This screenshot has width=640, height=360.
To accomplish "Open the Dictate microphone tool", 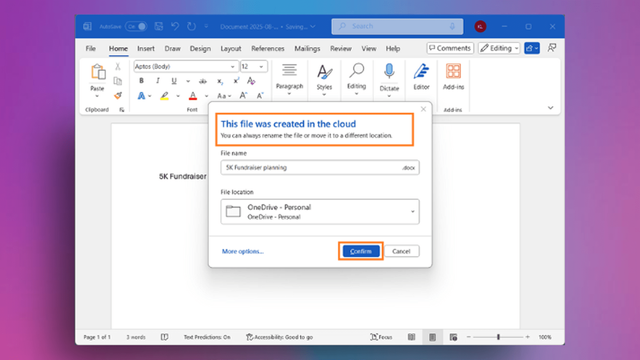I will coord(389,71).
